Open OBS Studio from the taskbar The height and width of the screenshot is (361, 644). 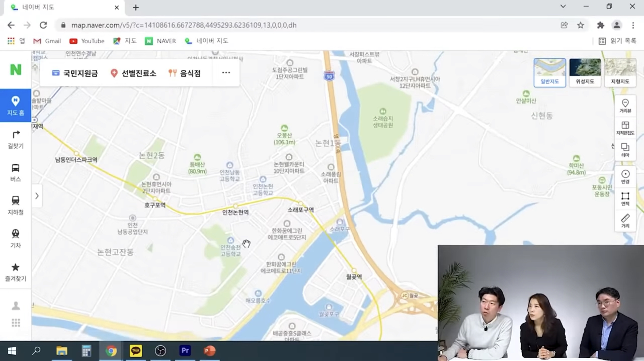[x=160, y=351]
